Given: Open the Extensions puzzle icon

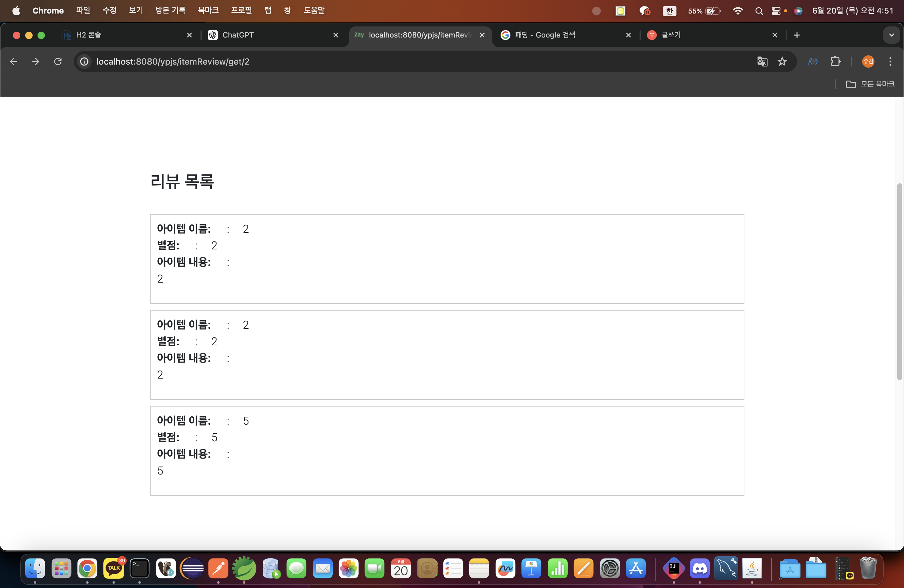Looking at the screenshot, I should click(x=835, y=62).
